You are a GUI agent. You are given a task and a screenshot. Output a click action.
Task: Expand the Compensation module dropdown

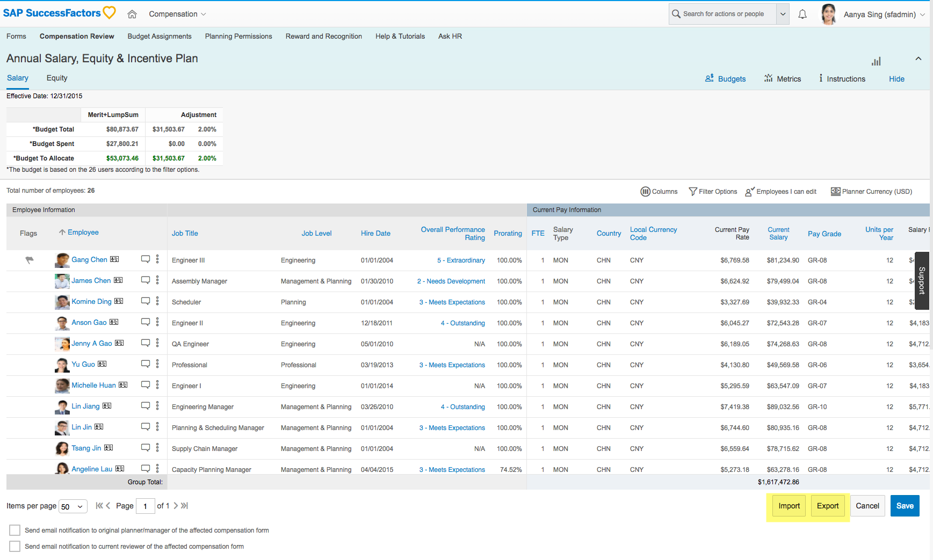177,14
